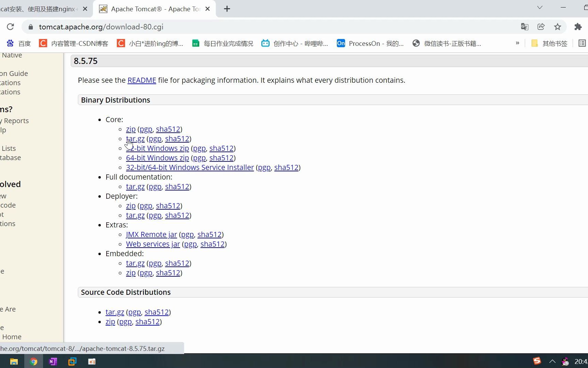Image resolution: width=588 pixels, height=368 pixels.
Task: Open the 百度 bookmark
Action: coord(19,43)
